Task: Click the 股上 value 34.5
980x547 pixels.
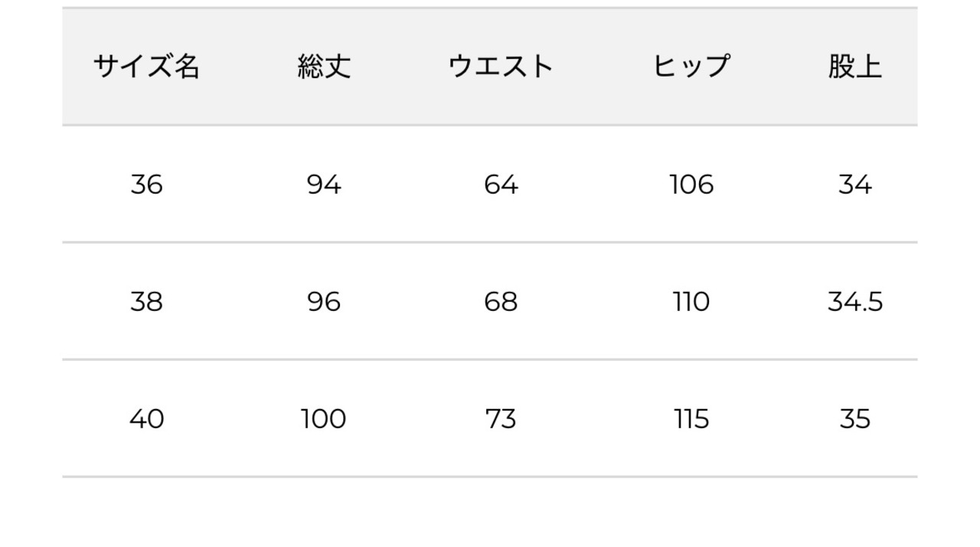Action: click(x=854, y=302)
